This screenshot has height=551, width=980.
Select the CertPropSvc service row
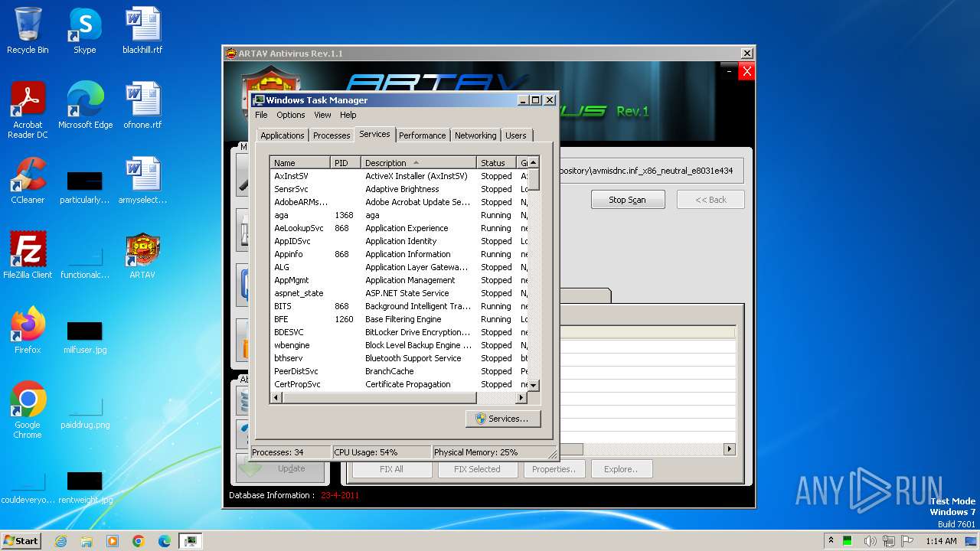coord(400,384)
